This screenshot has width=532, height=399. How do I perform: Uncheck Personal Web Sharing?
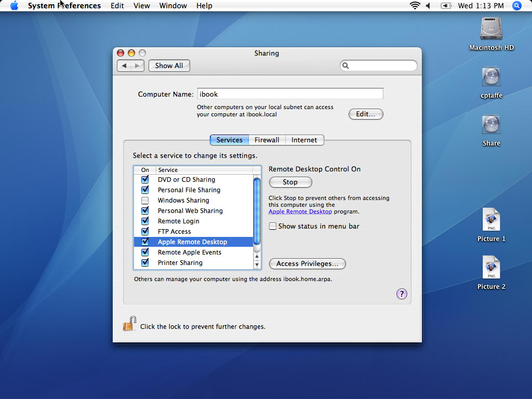pyautogui.click(x=145, y=210)
